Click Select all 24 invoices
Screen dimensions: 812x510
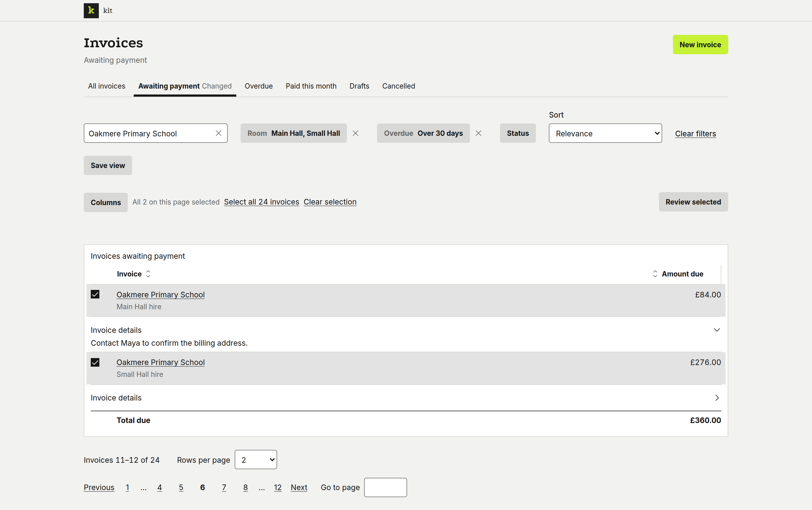tap(261, 202)
